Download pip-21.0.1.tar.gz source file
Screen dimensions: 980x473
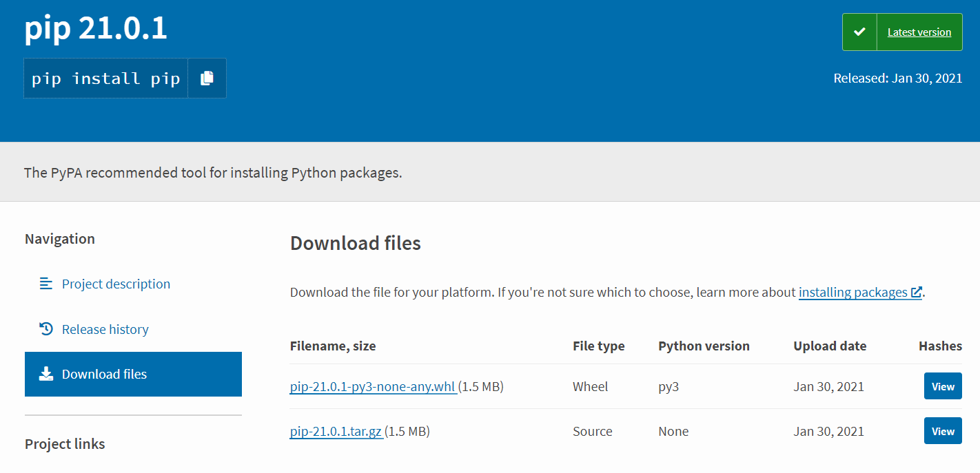coord(336,432)
